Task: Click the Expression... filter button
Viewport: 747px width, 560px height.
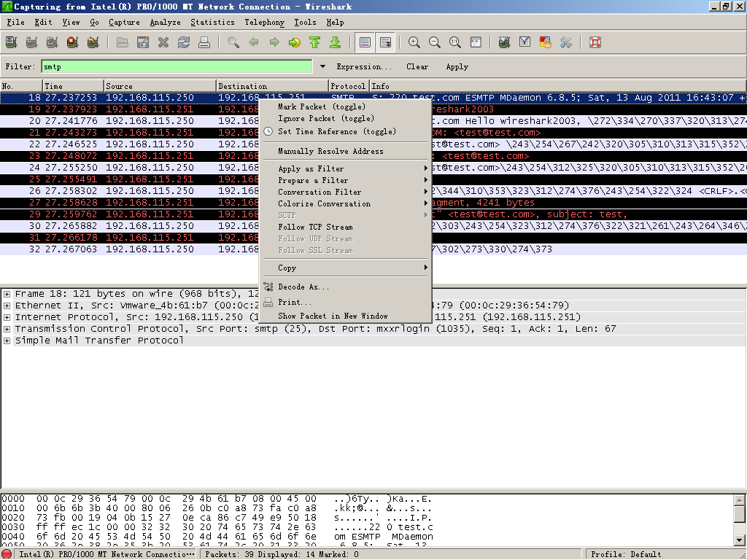Action: coord(364,66)
